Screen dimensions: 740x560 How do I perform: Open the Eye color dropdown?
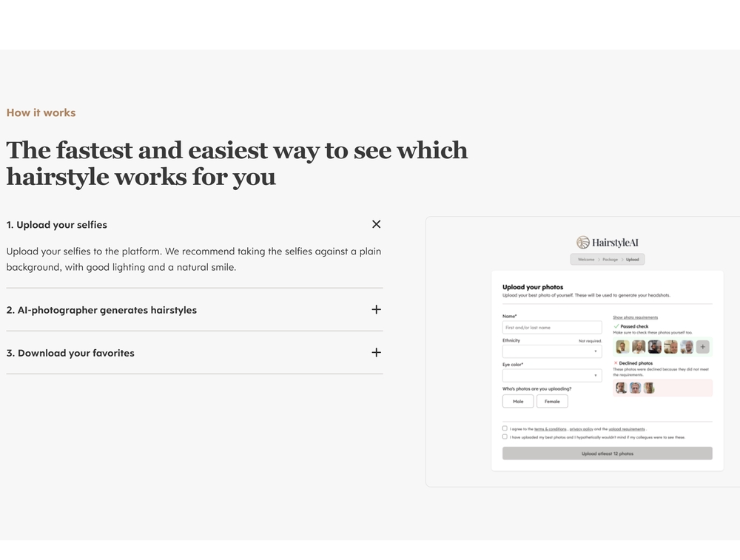coord(552,376)
